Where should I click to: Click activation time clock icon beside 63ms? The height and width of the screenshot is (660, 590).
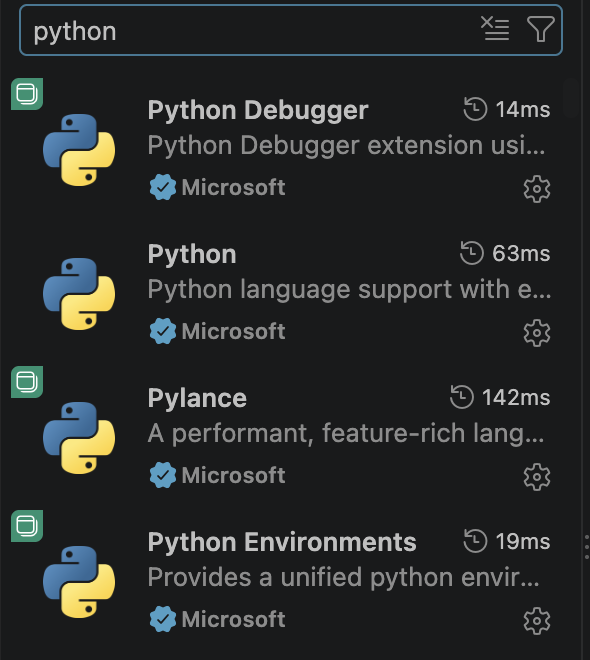[472, 253]
